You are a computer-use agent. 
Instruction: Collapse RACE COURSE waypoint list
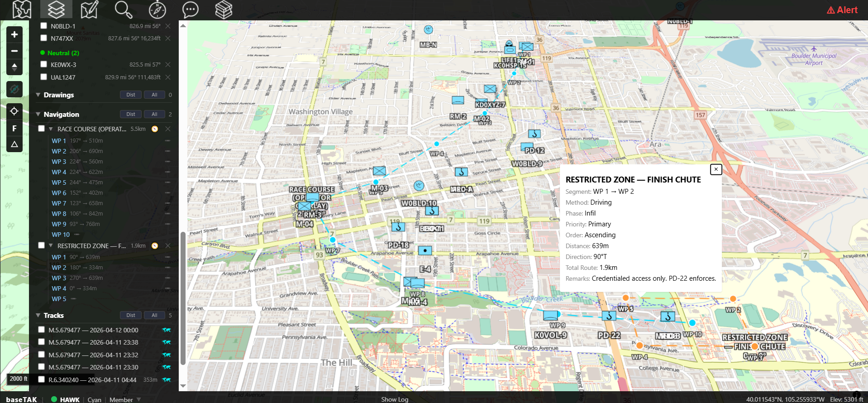pos(51,129)
